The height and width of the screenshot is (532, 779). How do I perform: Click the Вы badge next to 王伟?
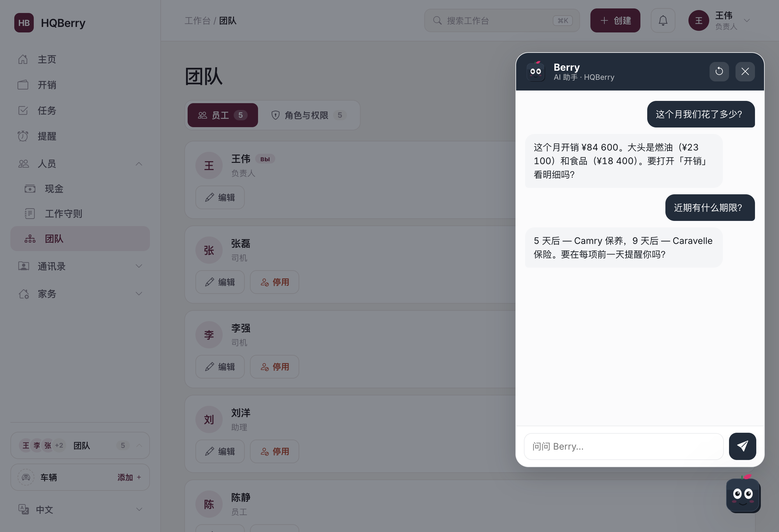(265, 159)
